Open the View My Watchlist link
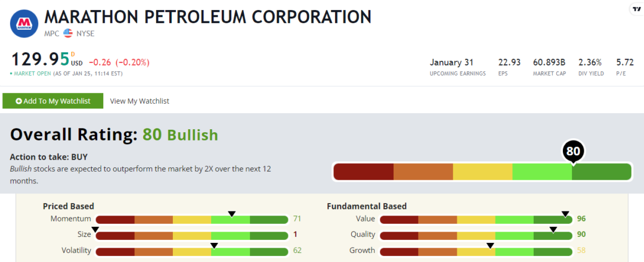This screenshot has width=644, height=262. coord(140,101)
